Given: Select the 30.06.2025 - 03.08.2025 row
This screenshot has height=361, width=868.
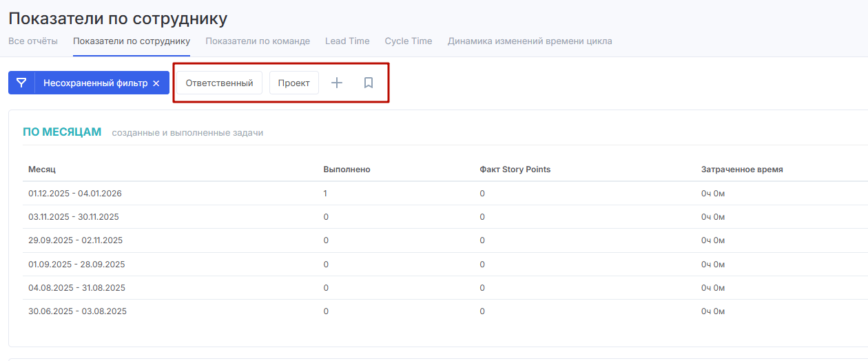Looking at the screenshot, I should [77, 311].
